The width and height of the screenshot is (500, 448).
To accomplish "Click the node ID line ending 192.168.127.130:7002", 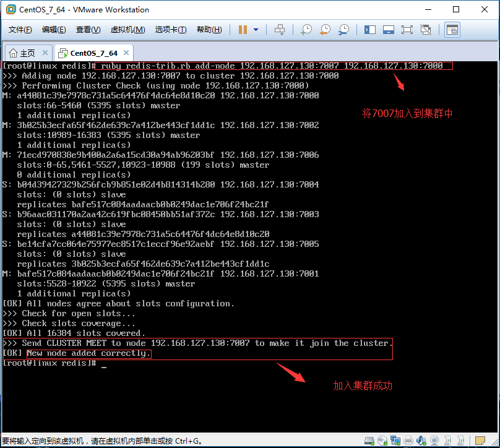I will [x=161, y=126].
